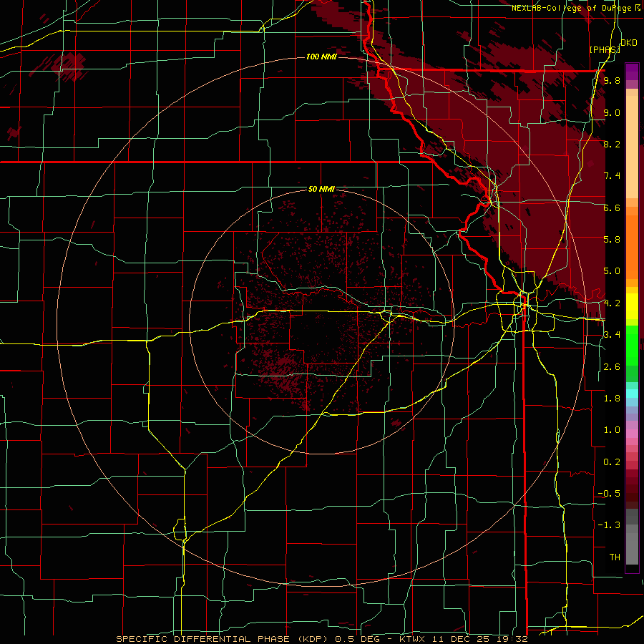The height and width of the screenshot is (644, 644).
Task: Click the 8.2 scale value
Action: click(612, 144)
